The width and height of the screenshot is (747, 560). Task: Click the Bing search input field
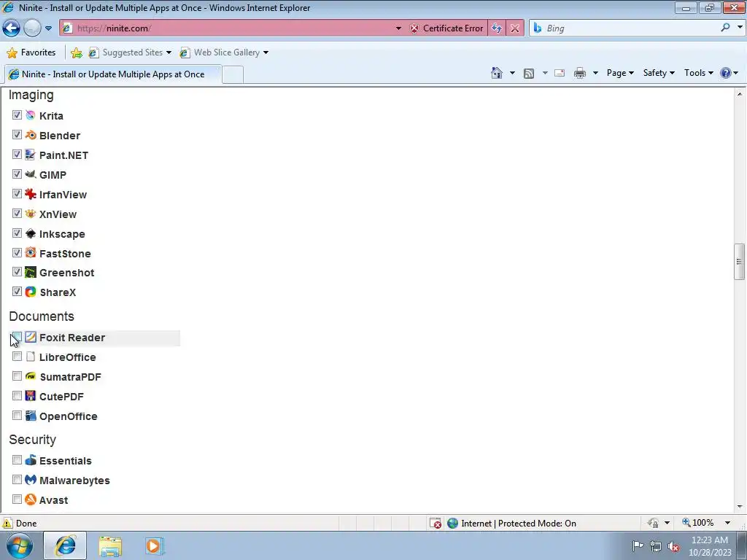coord(631,28)
